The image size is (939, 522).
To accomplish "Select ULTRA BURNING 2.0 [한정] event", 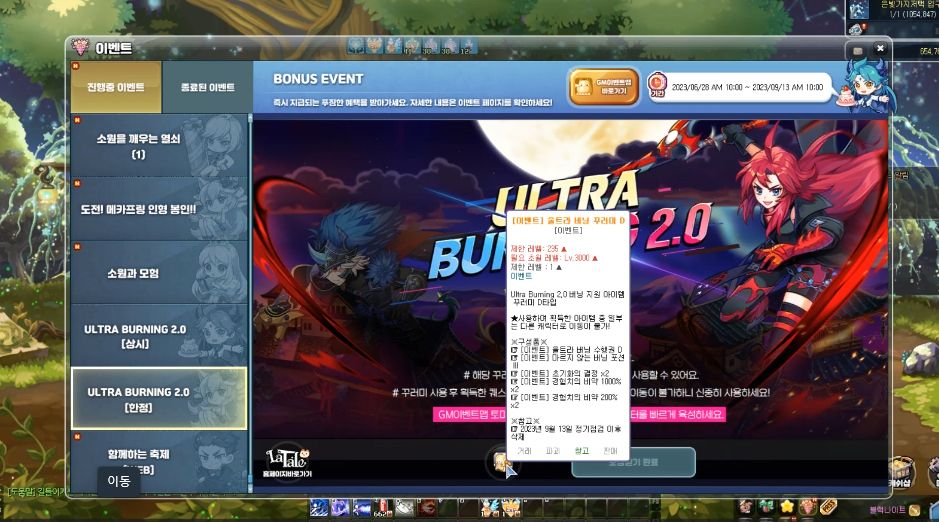I will coord(158,398).
